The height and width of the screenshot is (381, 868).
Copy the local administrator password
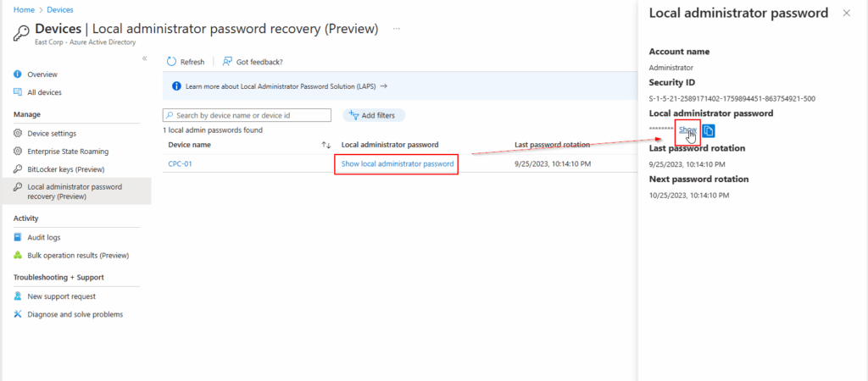coord(709,130)
